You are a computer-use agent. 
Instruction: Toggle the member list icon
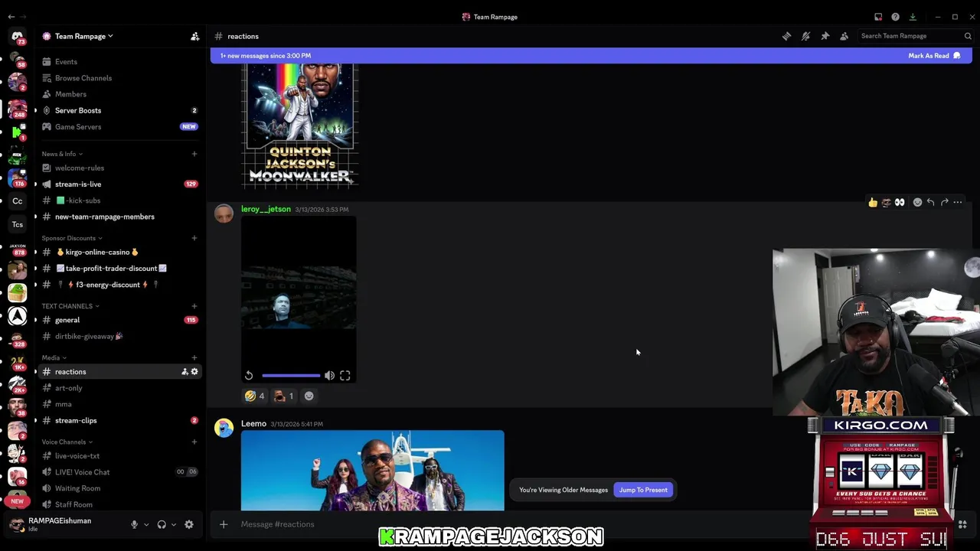click(844, 36)
